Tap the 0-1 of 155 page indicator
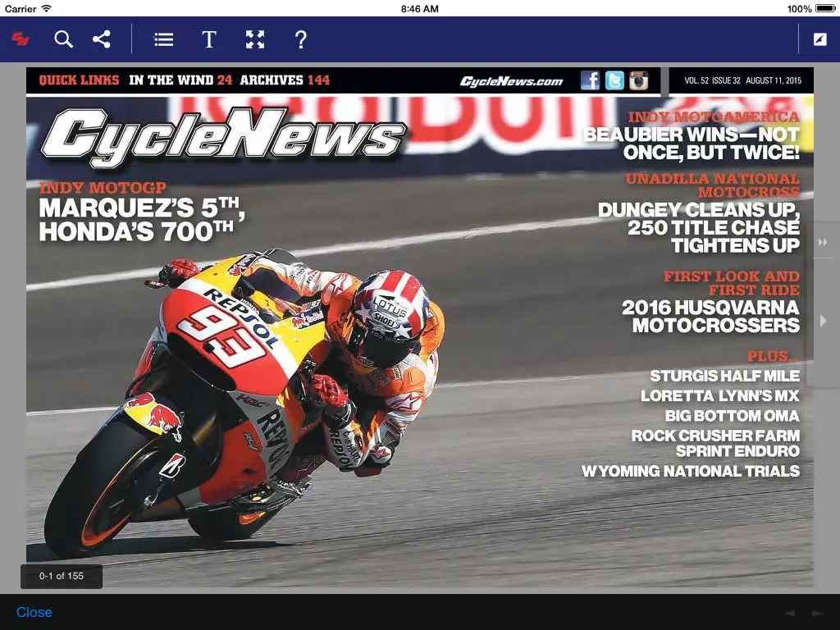Screen dimensions: 840x630 click(61, 576)
